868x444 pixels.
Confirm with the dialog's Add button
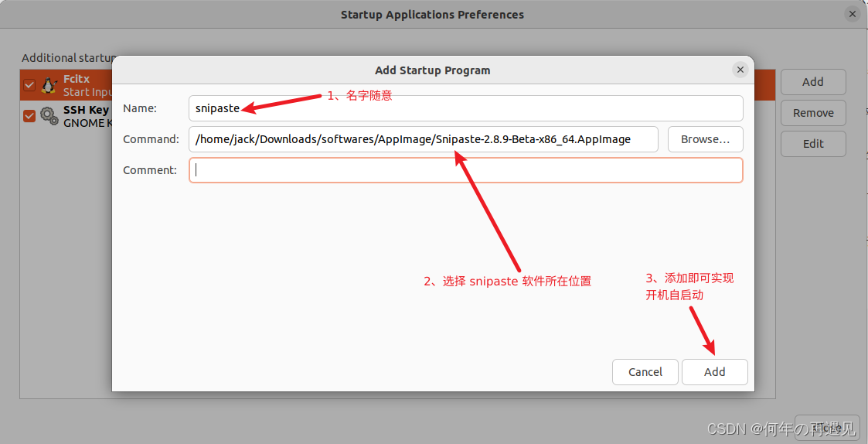pyautogui.click(x=715, y=372)
